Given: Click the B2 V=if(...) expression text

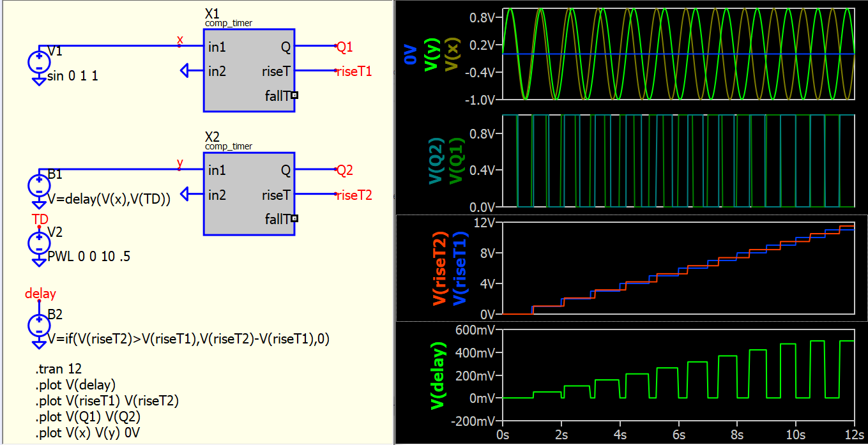Looking at the screenshot, I should (x=188, y=339).
